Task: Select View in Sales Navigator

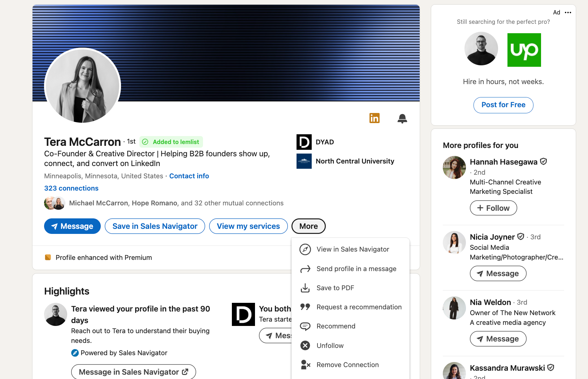Action: click(353, 249)
